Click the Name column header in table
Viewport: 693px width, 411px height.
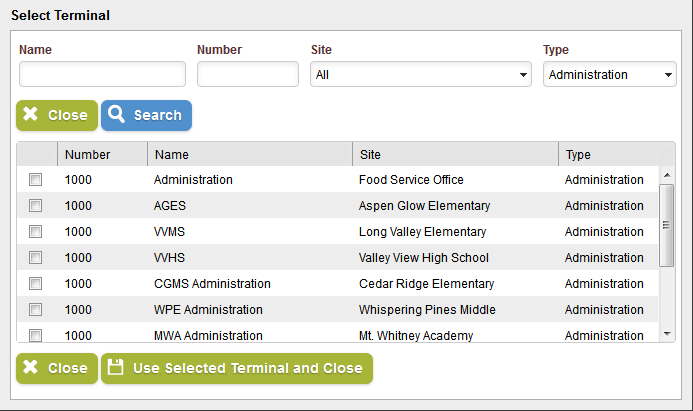pyautogui.click(x=250, y=154)
